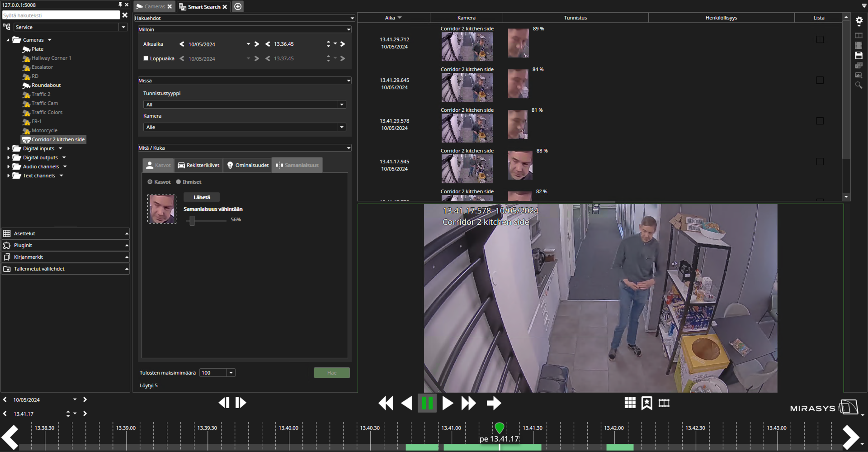Open the Tunnistustyyppi dropdown
The height and width of the screenshot is (452, 868).
(x=341, y=105)
